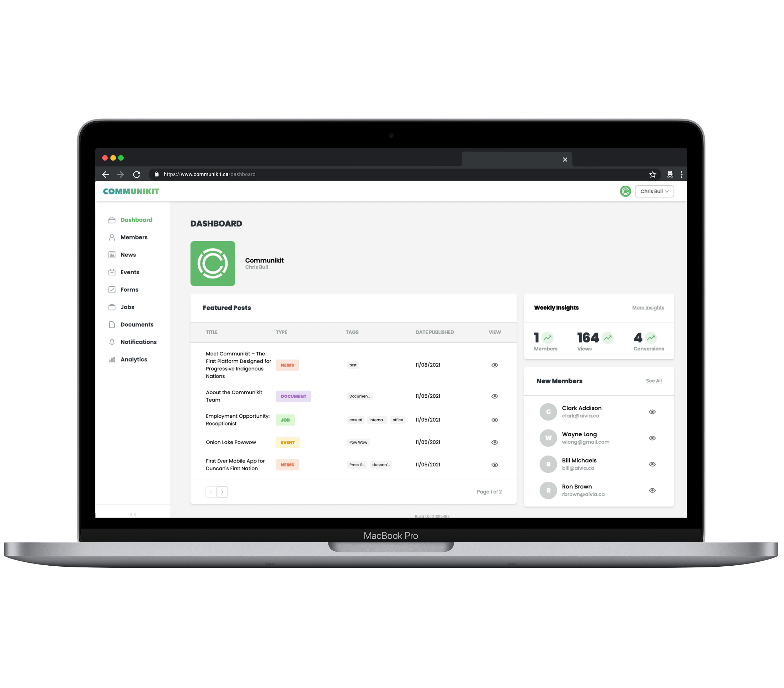Click the News sidebar icon
This screenshot has width=784, height=688.
(112, 254)
